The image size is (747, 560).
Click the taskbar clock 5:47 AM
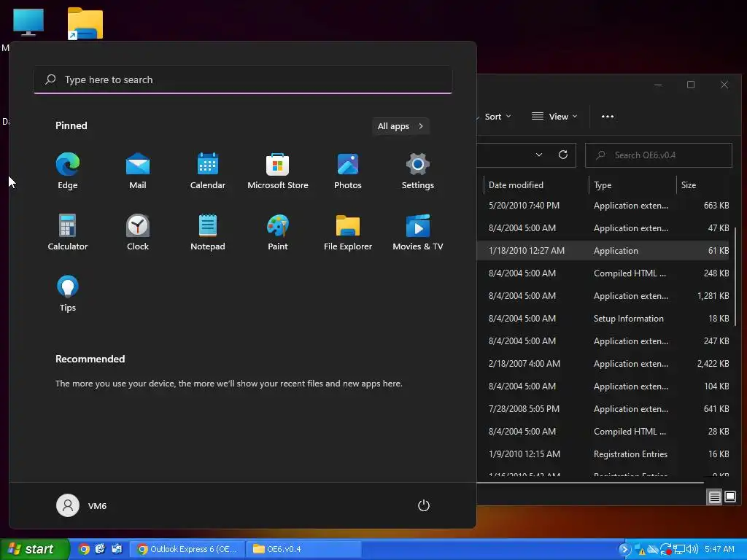[719, 550]
